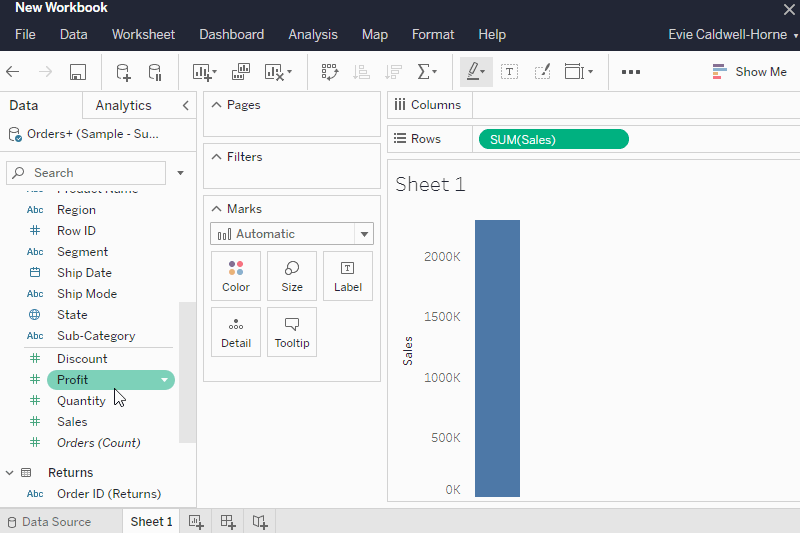
Task: Click the Totals sigma icon
Action: tap(427, 72)
